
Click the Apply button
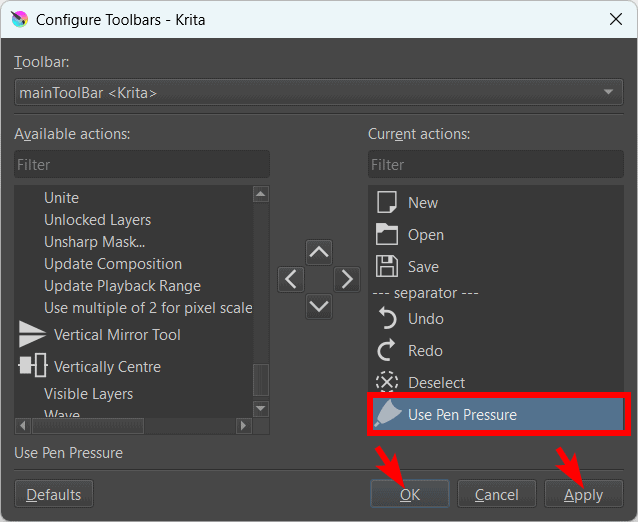coord(584,494)
